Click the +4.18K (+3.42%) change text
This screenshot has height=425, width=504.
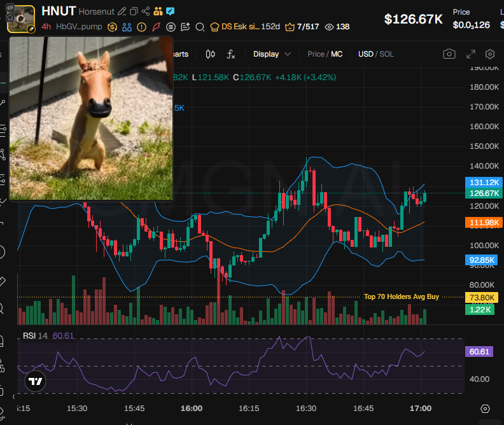point(305,78)
